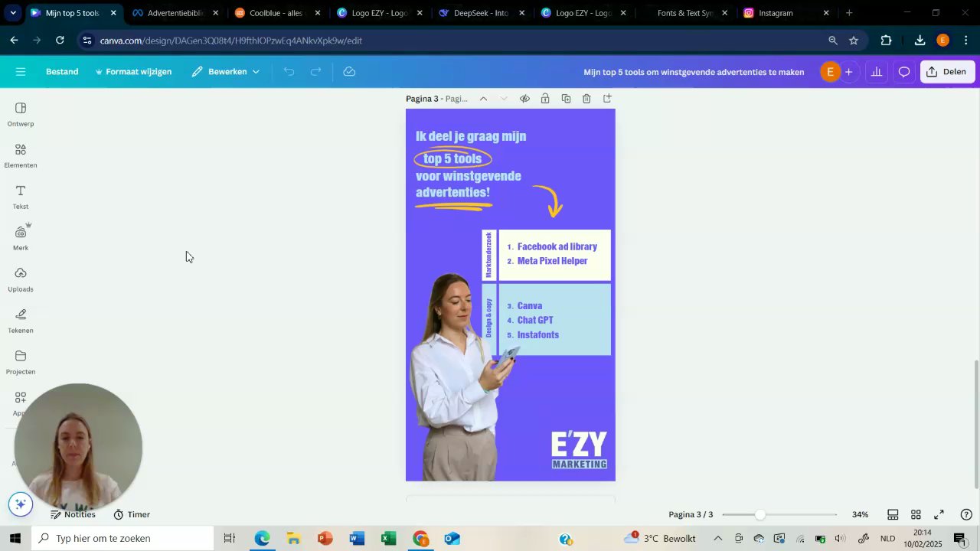Bookmark this page with the star

tap(854, 41)
